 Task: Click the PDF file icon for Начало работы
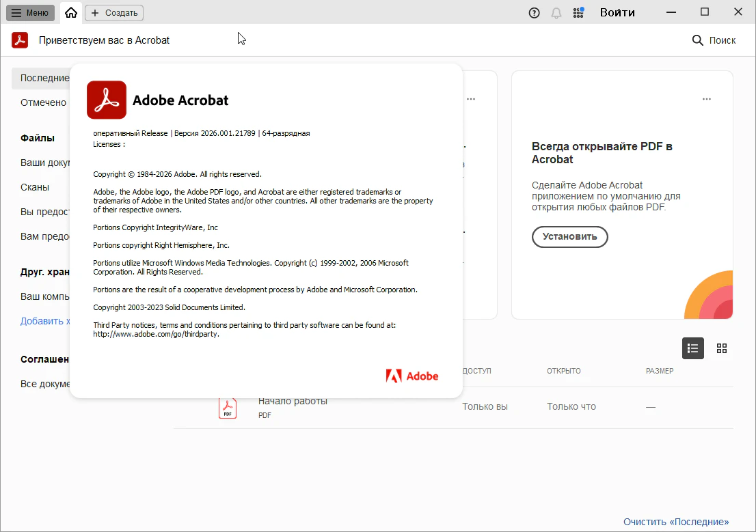228,408
